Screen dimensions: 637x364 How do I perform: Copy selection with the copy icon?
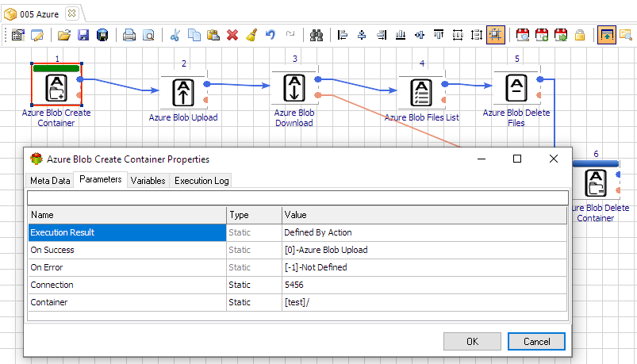(194, 35)
